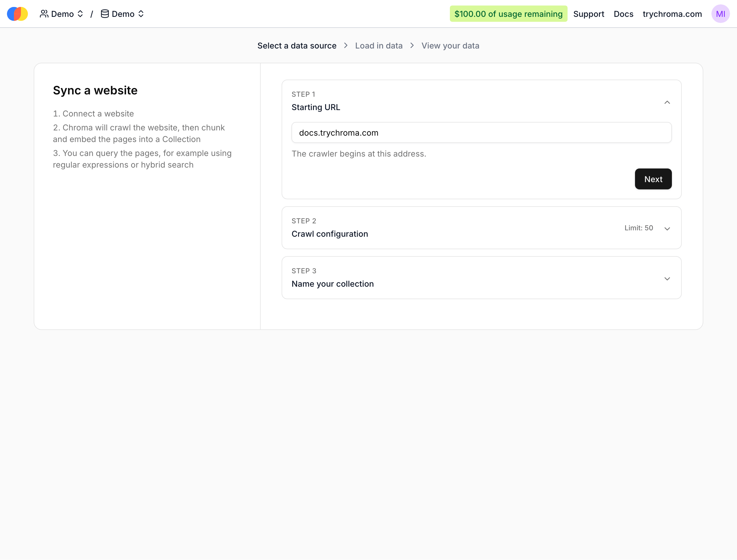This screenshot has width=737, height=560.
Task: Click the $100.00 usage remaining badge
Action: point(508,14)
